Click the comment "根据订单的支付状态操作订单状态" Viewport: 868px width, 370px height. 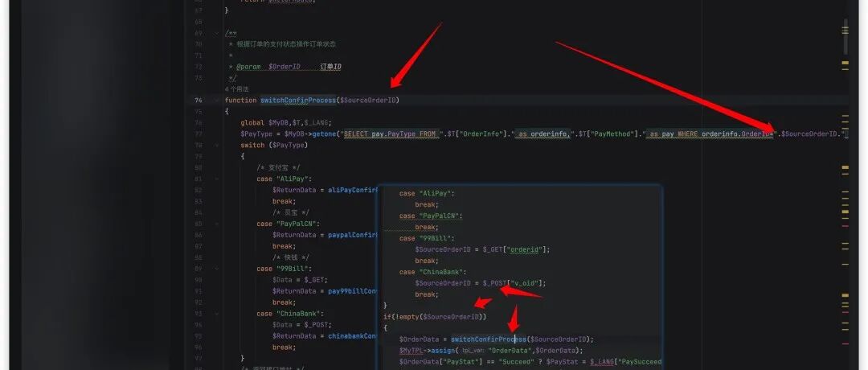285,44
